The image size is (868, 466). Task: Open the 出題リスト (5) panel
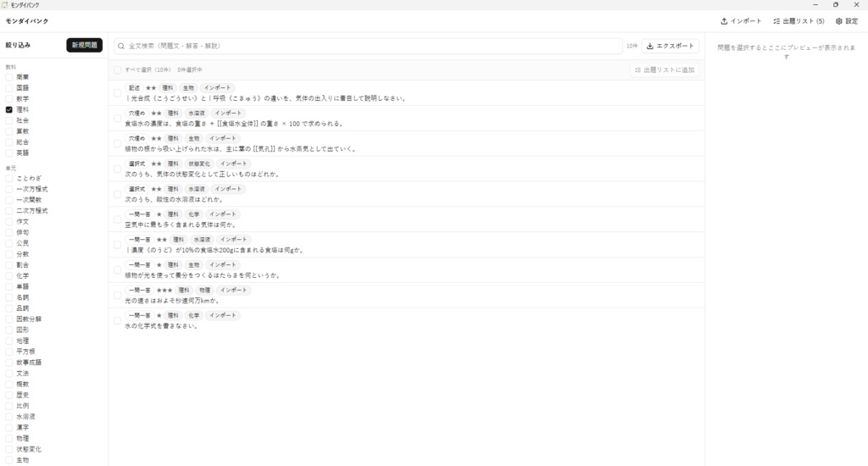tap(798, 21)
